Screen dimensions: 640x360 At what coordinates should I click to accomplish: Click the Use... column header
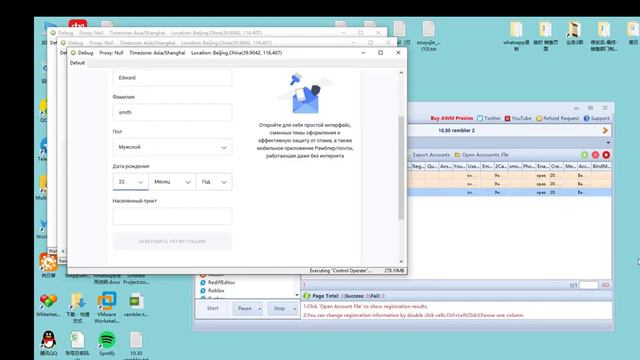tap(473, 166)
